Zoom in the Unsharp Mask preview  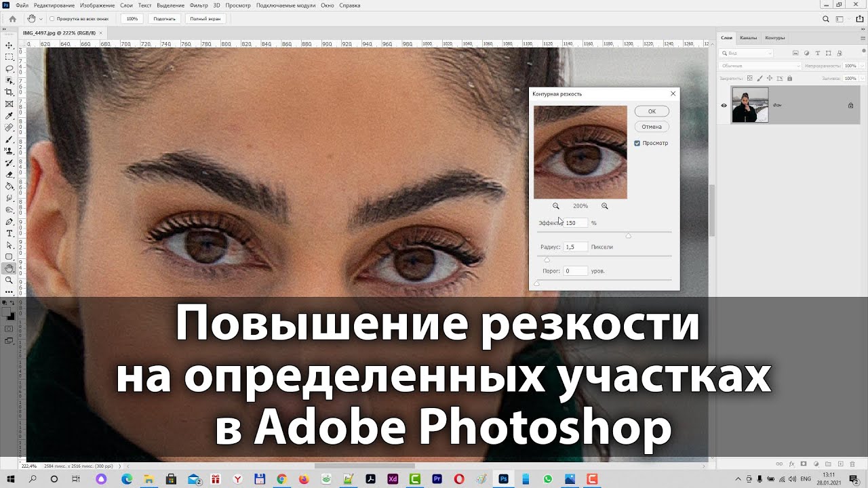pyautogui.click(x=604, y=206)
